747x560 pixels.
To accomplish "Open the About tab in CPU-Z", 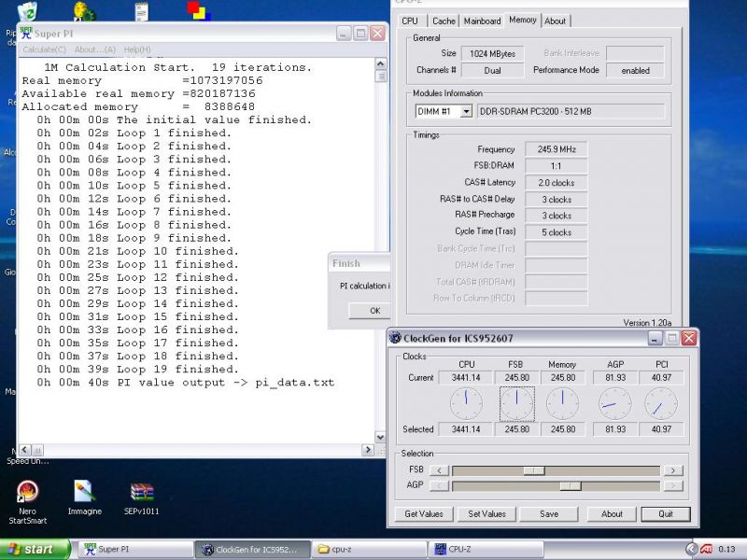I will point(555,21).
